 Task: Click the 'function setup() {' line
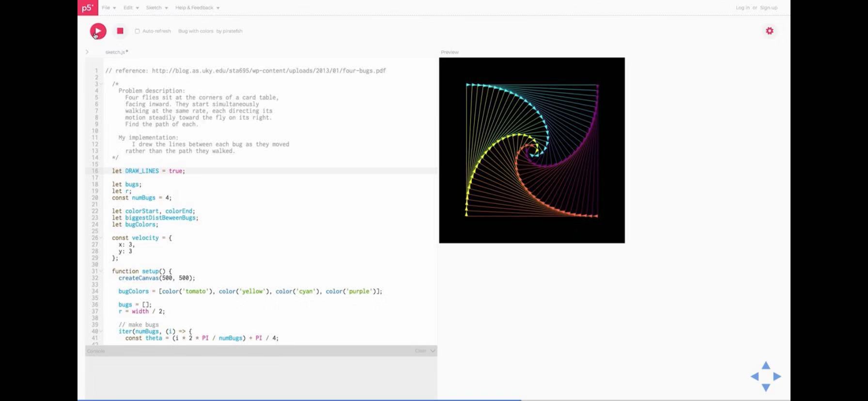click(x=141, y=271)
